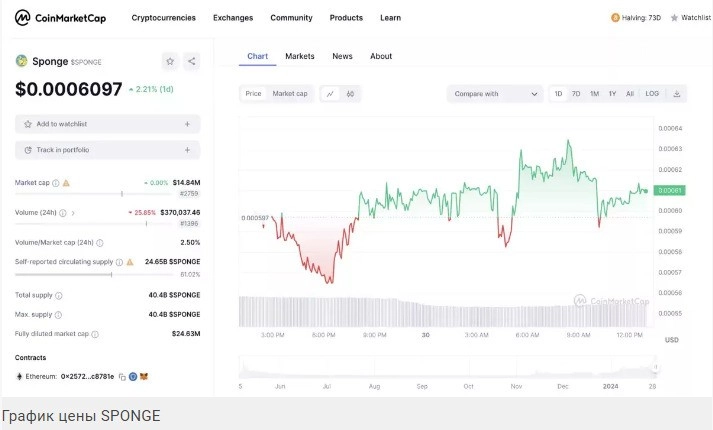Enable LOG scale on chart
713x430 pixels.
[652, 94]
